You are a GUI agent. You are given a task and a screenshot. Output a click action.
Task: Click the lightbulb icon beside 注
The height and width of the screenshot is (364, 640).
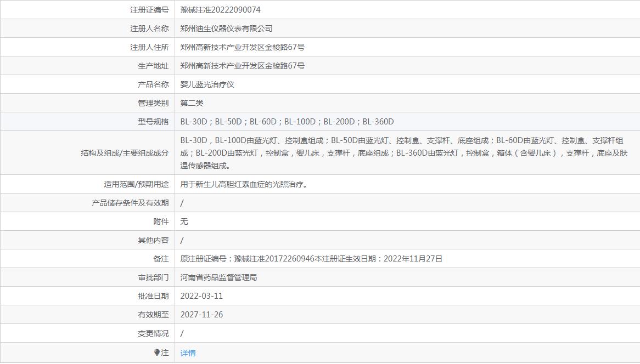tap(157, 352)
